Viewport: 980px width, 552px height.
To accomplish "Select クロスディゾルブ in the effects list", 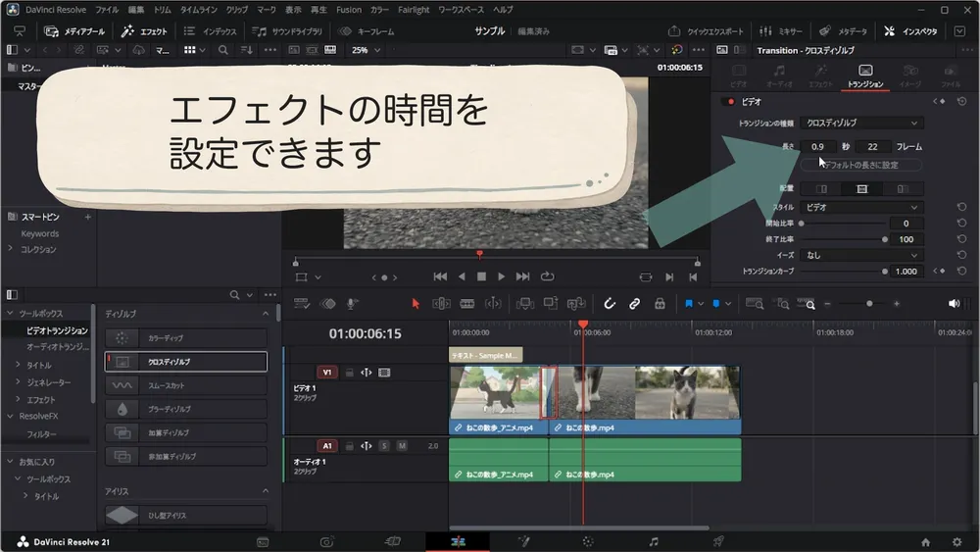I will 185,362.
